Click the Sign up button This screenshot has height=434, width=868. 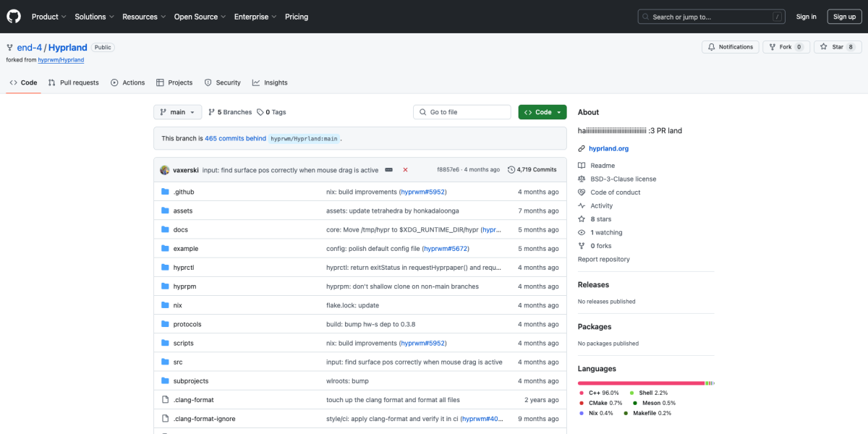pyautogui.click(x=844, y=17)
